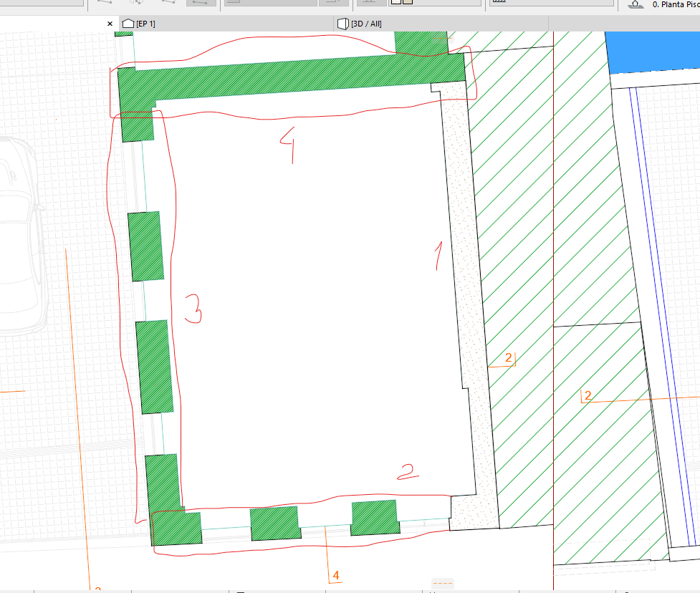Screen dimensions: 700x593
Task: Select the stippled wall along the room's right side
Action: [464, 286]
